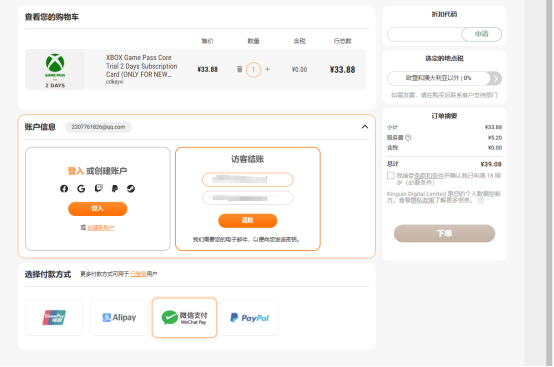Select PayPal payment method
This screenshot has height=367, width=554.
tap(249, 318)
